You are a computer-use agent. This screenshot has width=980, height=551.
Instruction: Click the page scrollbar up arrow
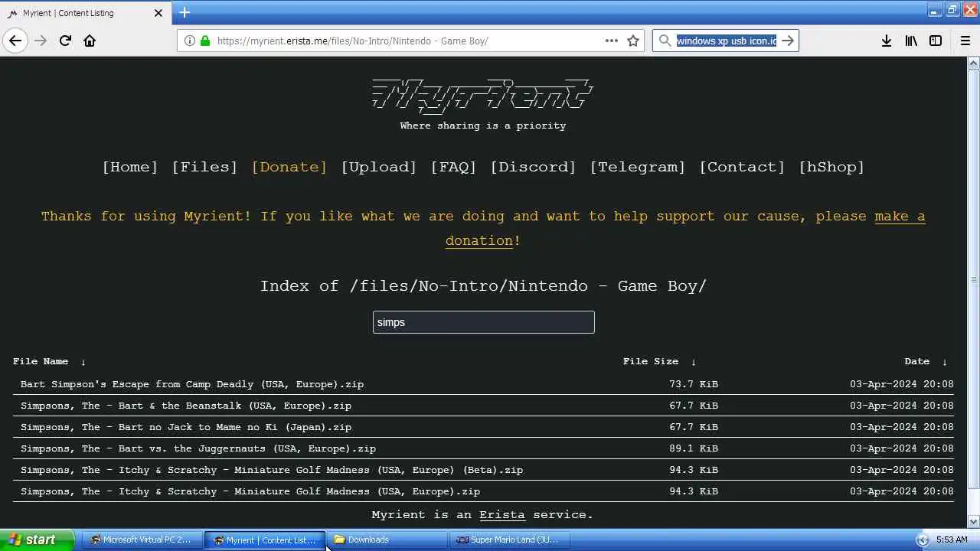(974, 64)
